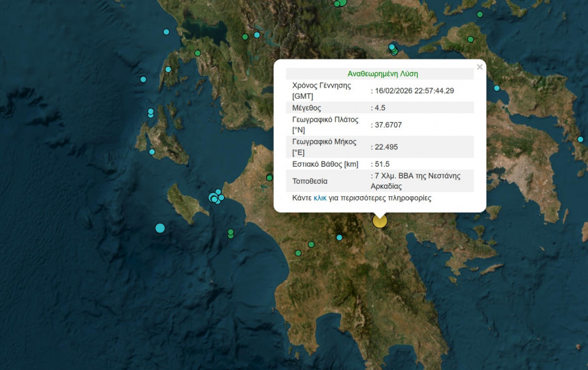Click the cyan marker in the top-left sea
588x370 pixels.
[x=166, y=32]
